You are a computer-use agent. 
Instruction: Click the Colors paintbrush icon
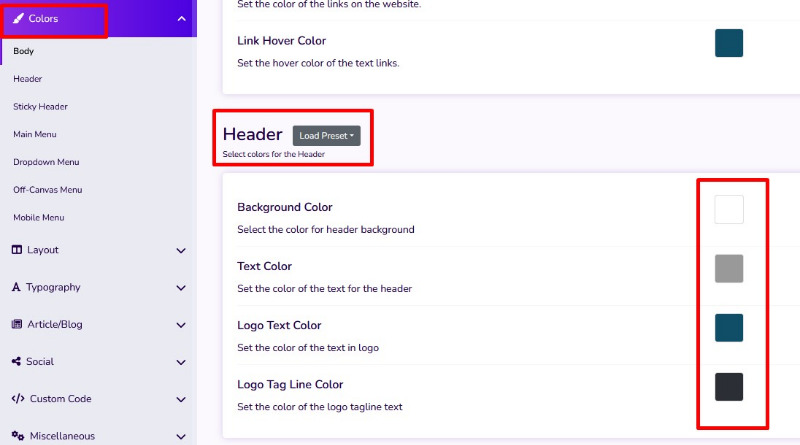18,18
